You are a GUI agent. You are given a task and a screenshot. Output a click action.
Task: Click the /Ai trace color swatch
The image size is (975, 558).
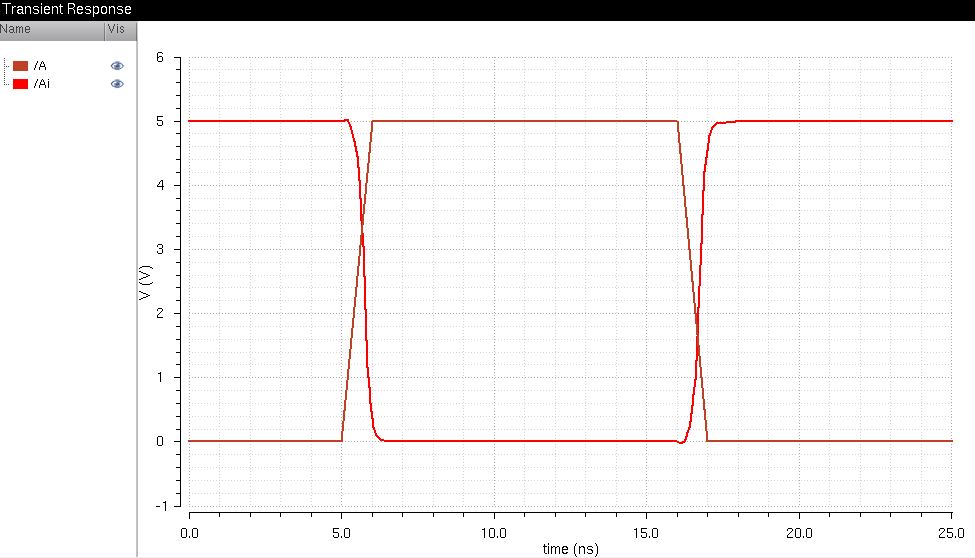point(21,84)
